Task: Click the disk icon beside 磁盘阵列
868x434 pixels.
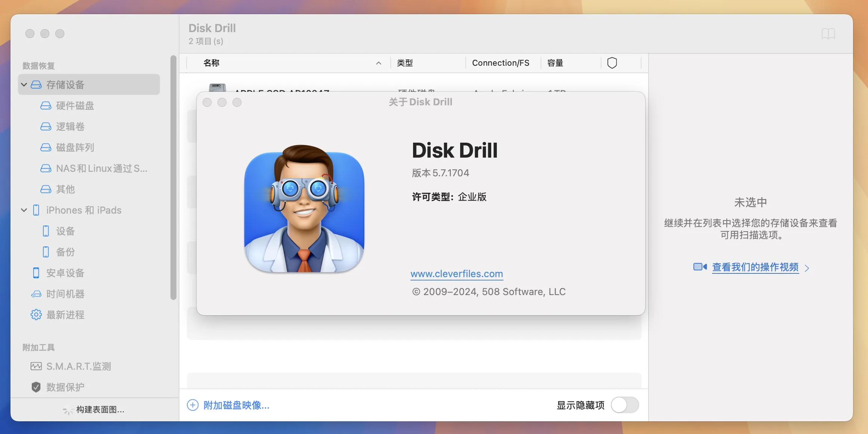Action: click(x=46, y=148)
